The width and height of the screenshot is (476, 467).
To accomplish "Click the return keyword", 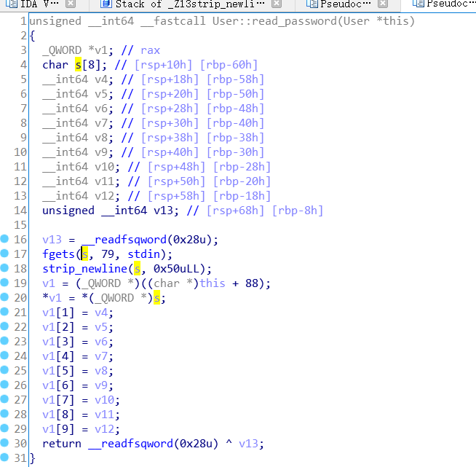I will [62, 444].
